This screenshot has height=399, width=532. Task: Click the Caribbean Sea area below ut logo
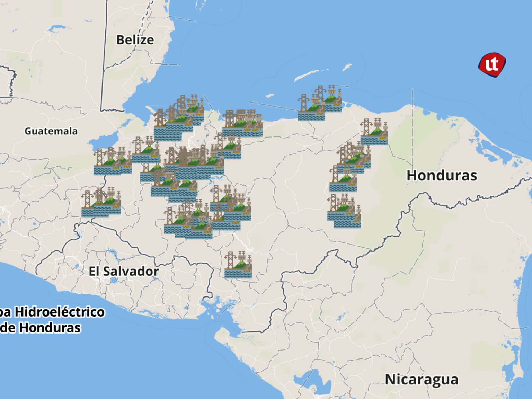point(492,104)
